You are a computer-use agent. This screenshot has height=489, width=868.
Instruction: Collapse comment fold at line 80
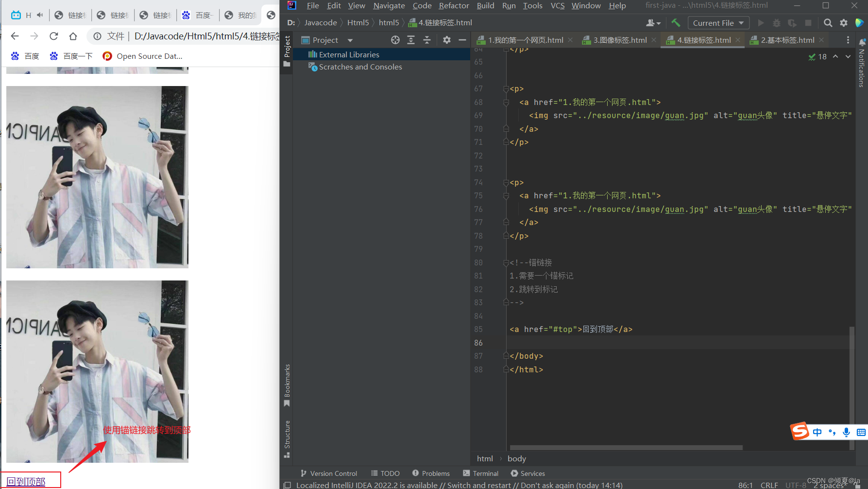(x=506, y=263)
